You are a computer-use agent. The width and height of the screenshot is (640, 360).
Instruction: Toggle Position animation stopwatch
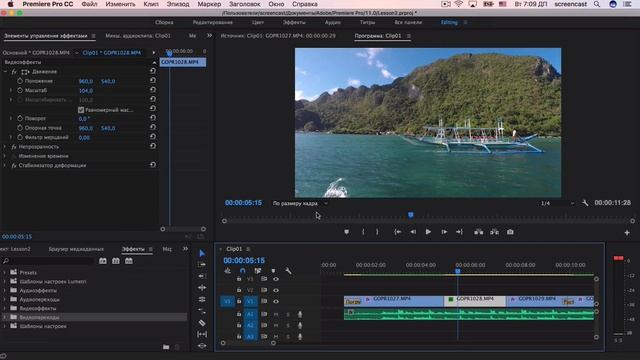click(20, 81)
